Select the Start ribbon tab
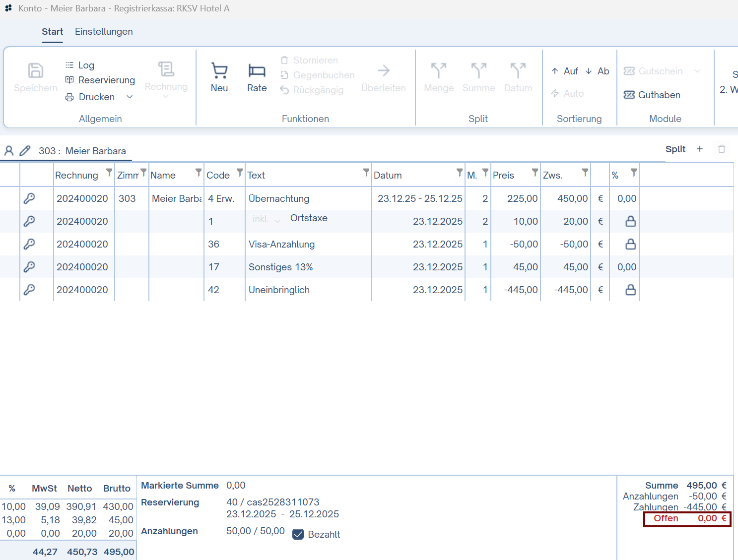738x560 pixels. pos(52,31)
